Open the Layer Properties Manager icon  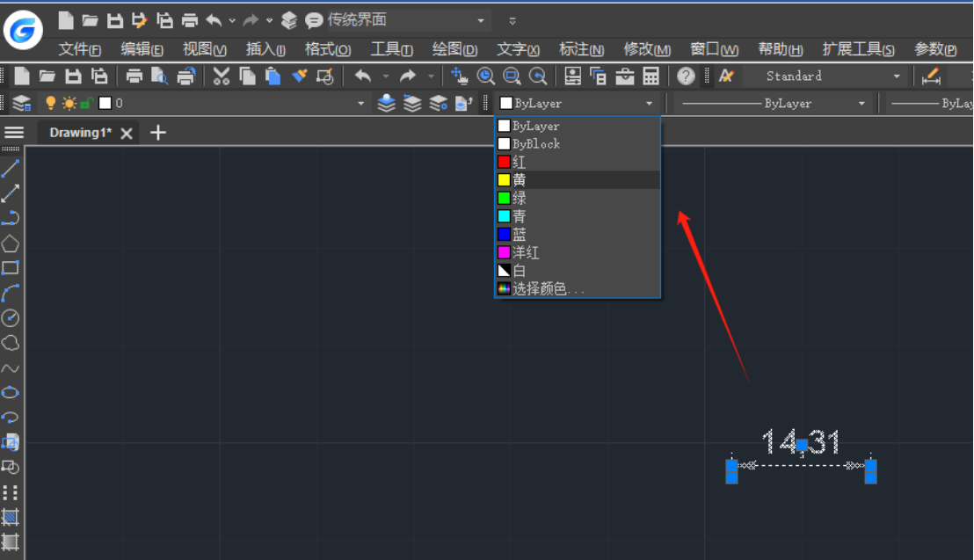click(21, 104)
